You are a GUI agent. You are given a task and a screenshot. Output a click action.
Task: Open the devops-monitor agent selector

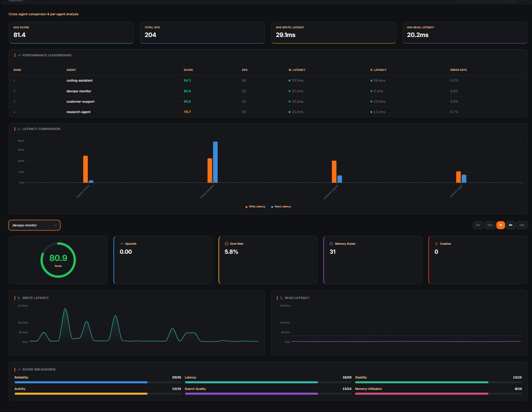[x=34, y=225]
